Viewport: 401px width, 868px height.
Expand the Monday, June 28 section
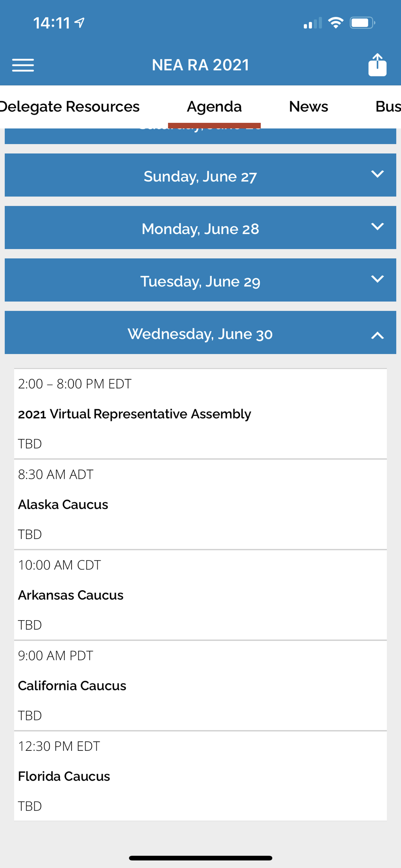pyautogui.click(x=200, y=227)
